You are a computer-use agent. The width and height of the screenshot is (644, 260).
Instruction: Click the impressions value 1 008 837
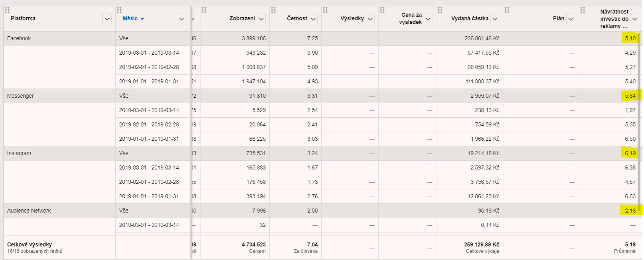[253, 67]
